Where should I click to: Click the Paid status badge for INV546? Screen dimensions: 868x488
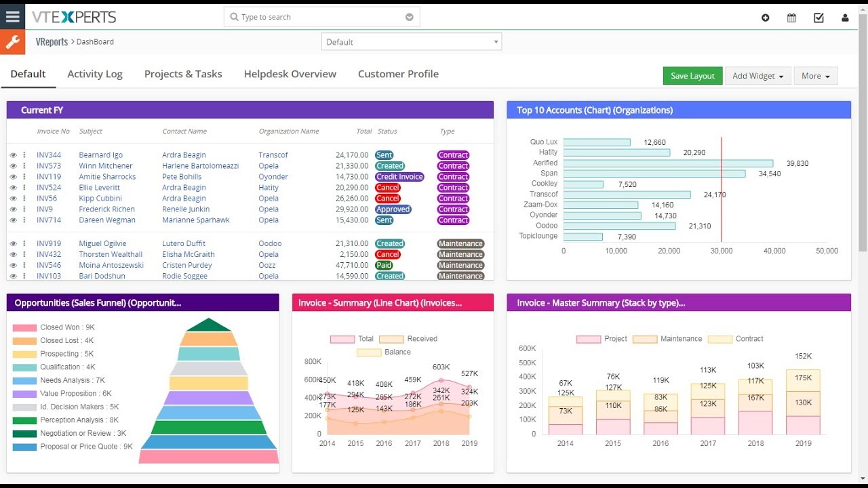[x=384, y=266]
